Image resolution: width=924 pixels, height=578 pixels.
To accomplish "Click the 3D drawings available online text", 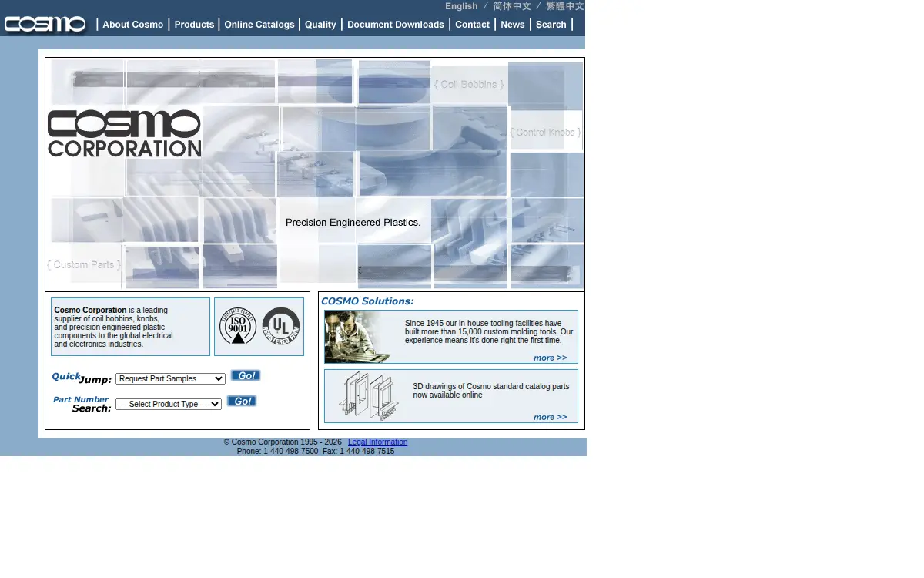I will tap(491, 391).
